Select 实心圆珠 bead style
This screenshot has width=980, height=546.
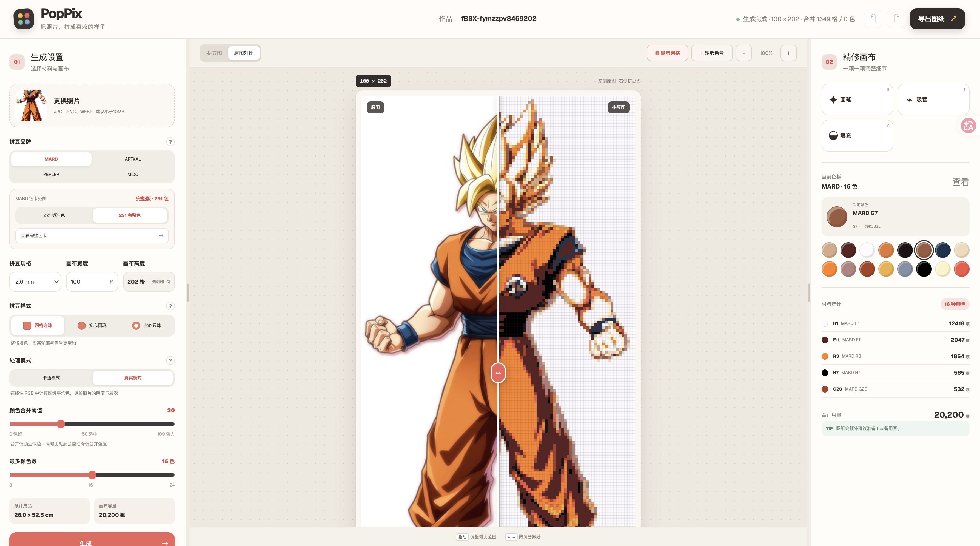pyautogui.click(x=92, y=325)
